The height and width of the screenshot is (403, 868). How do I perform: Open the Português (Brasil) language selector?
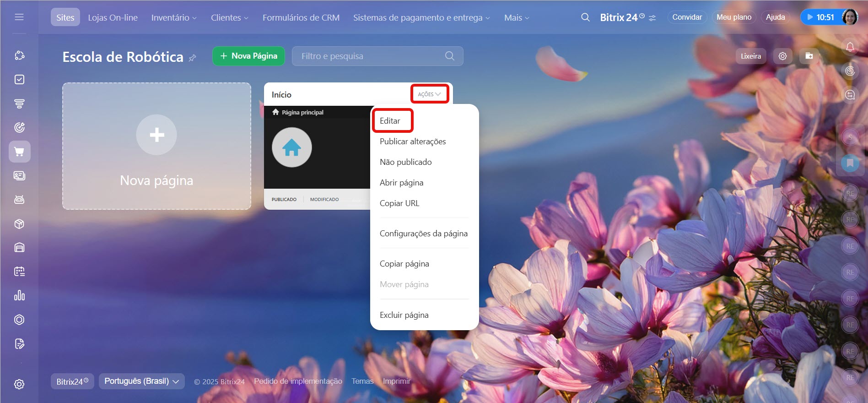141,381
